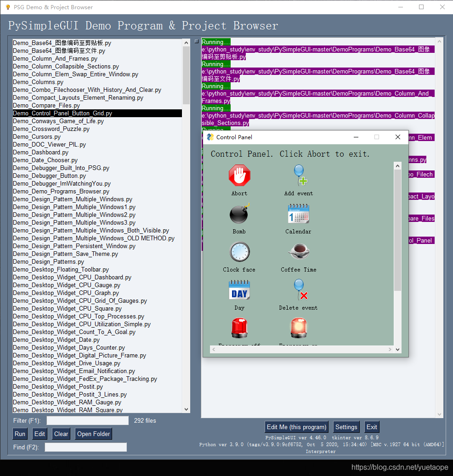Click Edit Me (this program) button
Image resolution: width=453 pixels, height=476 pixels.
coord(297,427)
